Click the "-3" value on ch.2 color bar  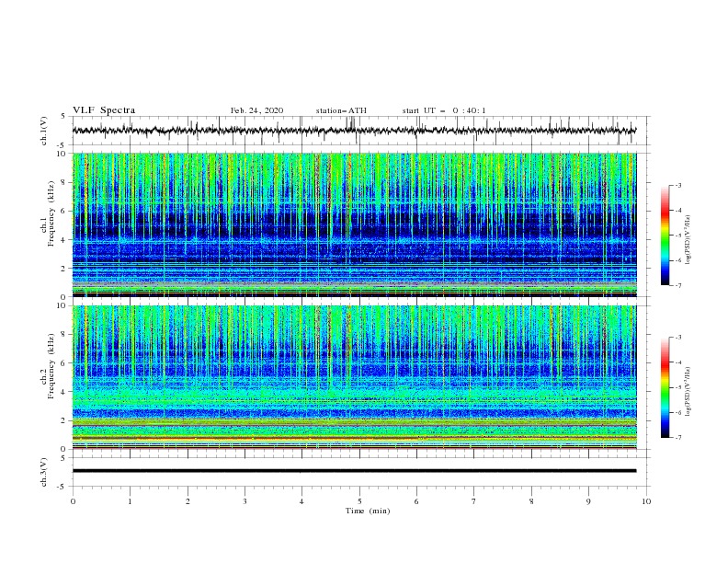point(678,338)
